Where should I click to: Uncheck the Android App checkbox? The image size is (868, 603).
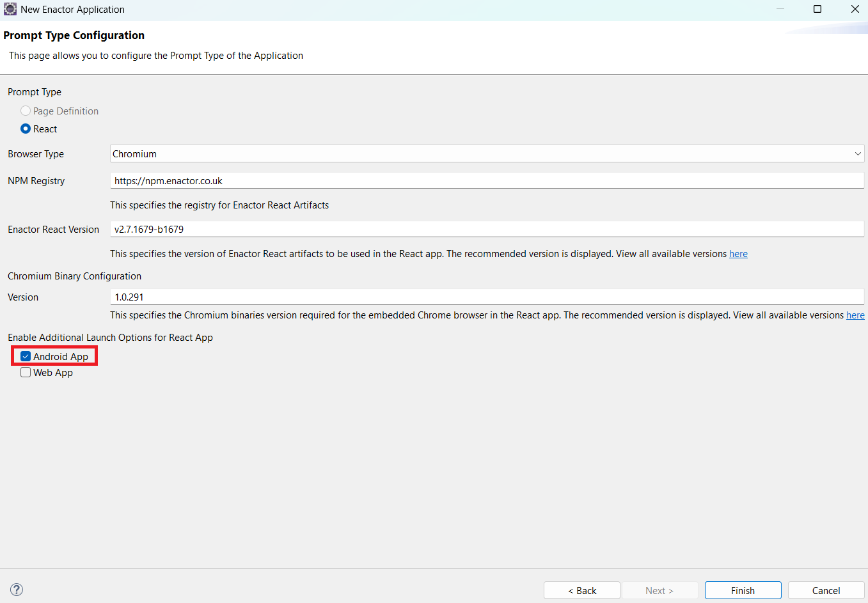26,356
